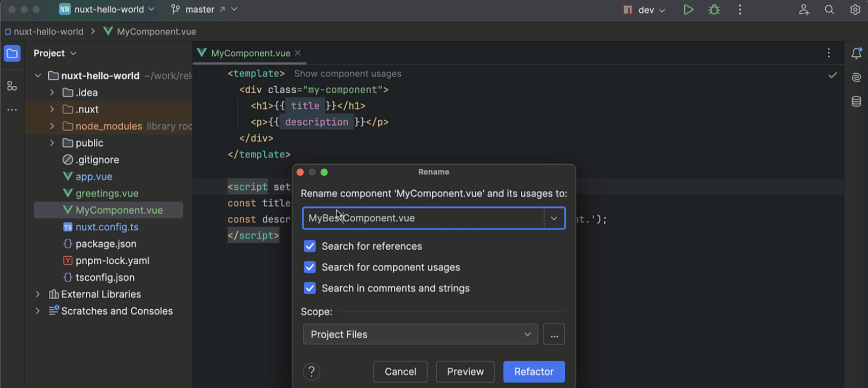868x388 pixels.
Task: Expand the node_modules folder
Action: tap(52, 126)
